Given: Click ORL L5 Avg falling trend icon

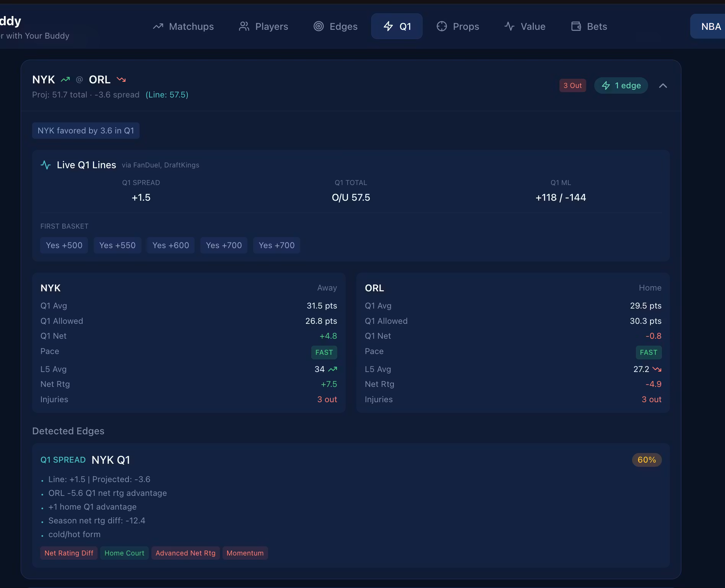Looking at the screenshot, I should (657, 369).
